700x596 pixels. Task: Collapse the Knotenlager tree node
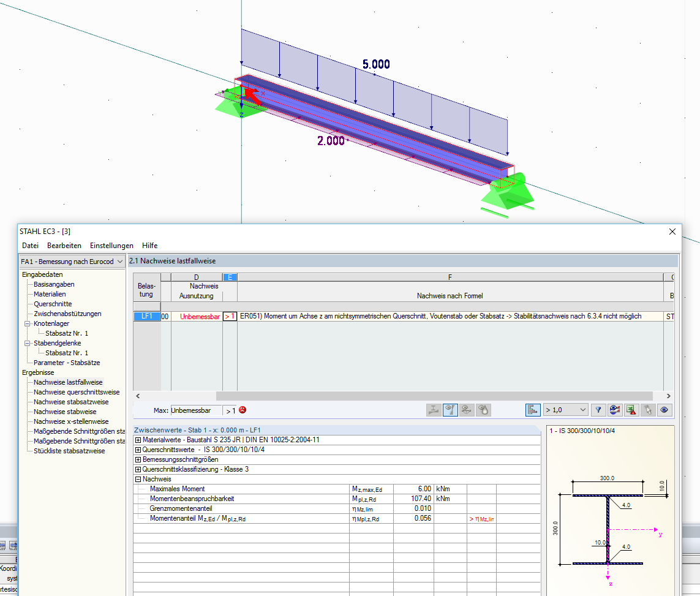tap(27, 323)
